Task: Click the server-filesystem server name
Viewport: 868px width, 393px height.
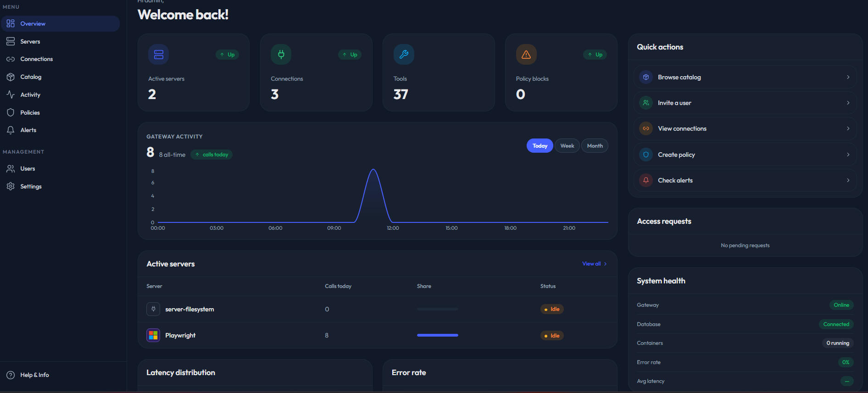Action: coord(189,309)
